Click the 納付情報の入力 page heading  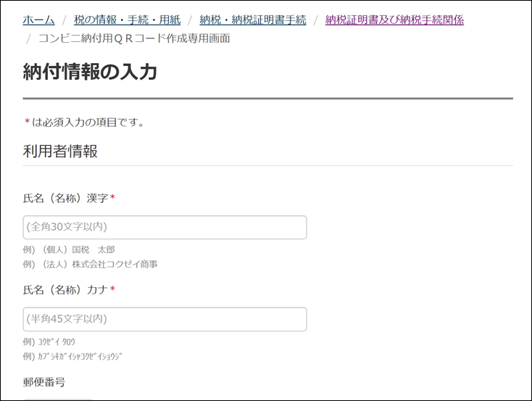click(90, 72)
